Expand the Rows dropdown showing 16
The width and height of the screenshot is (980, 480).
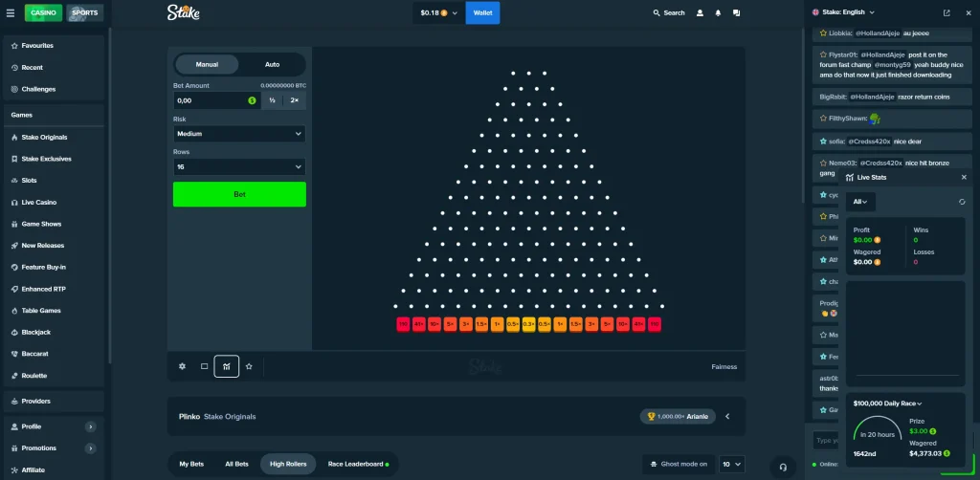click(239, 166)
